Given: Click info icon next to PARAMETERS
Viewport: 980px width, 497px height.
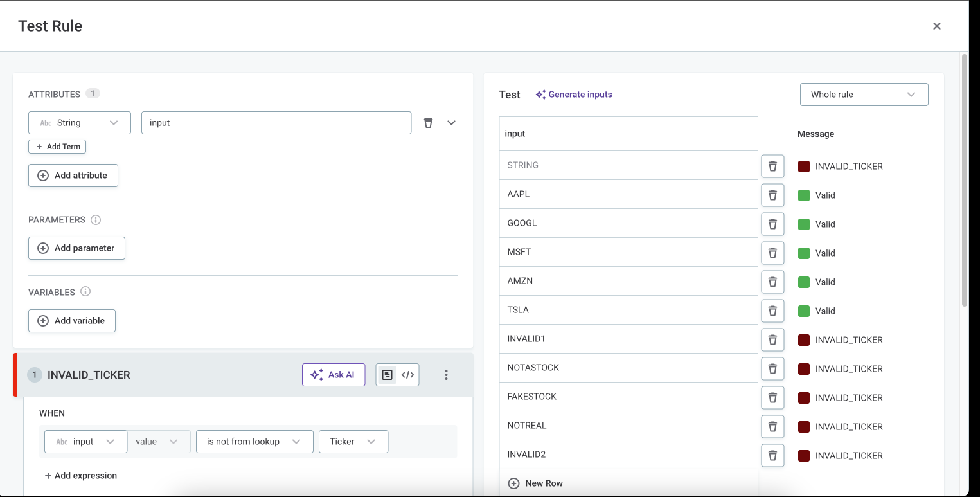Looking at the screenshot, I should [96, 220].
